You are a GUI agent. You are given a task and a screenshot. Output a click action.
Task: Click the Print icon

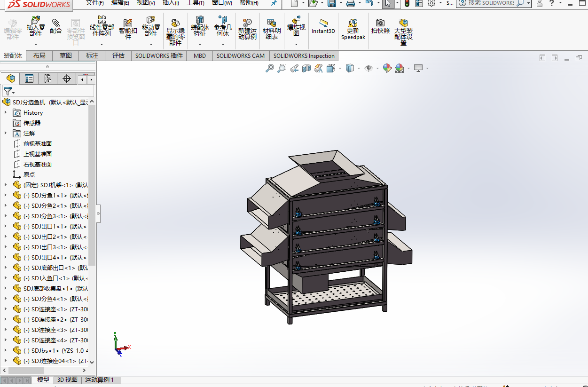click(x=350, y=3)
